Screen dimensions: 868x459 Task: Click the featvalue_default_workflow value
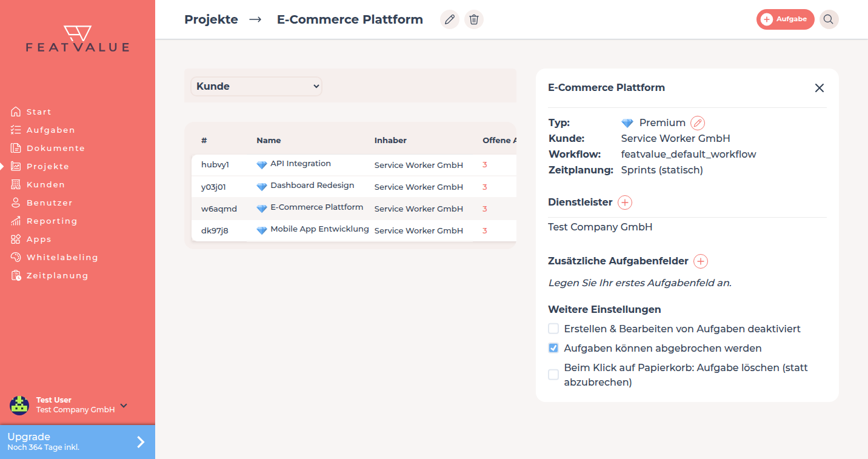point(689,155)
